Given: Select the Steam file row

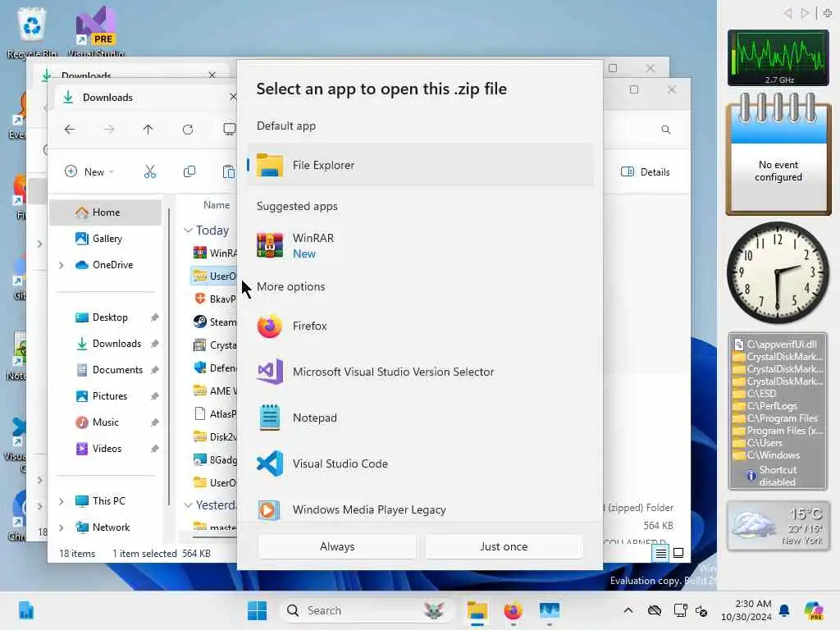Looking at the screenshot, I should 214,322.
